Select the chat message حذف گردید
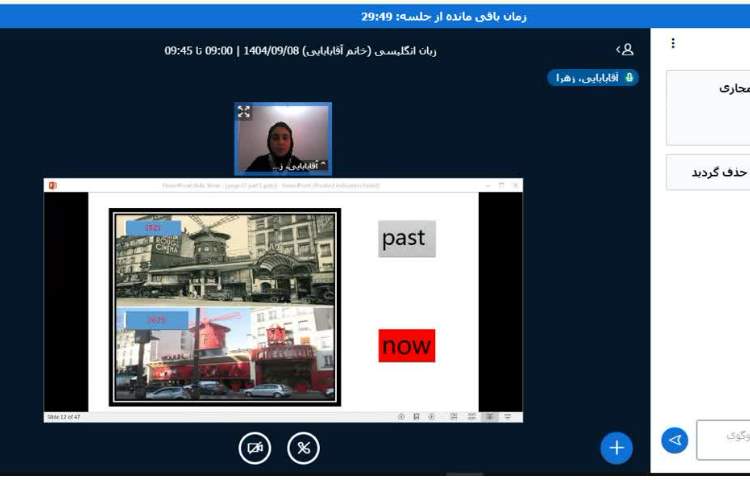The image size is (750, 480). click(x=708, y=172)
